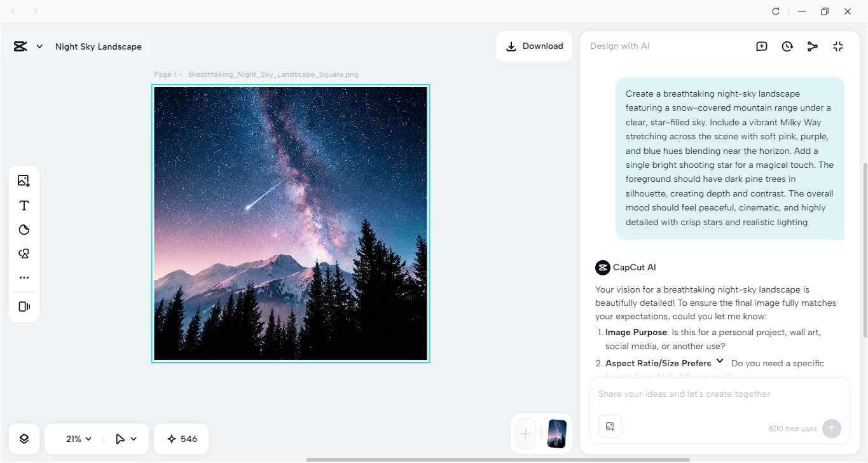Screen dimensions: 868x463
Task: Open the cursor mode dropdown
Action: point(125,438)
